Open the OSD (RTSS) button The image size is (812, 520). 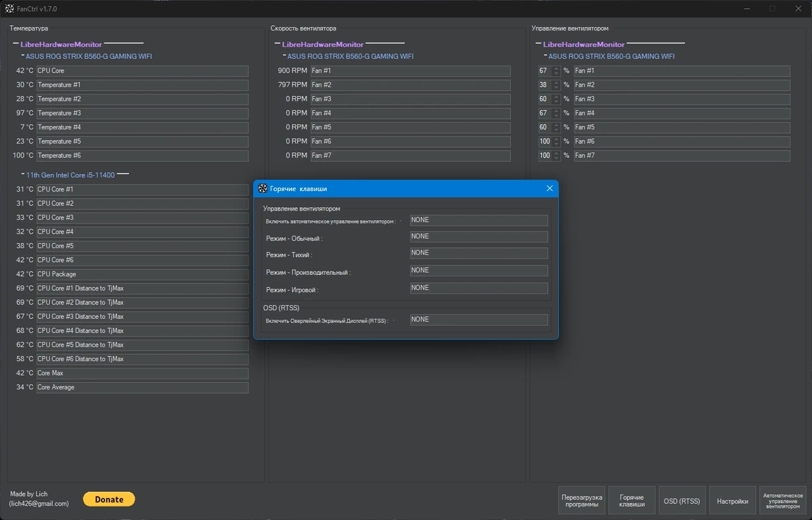pos(682,502)
